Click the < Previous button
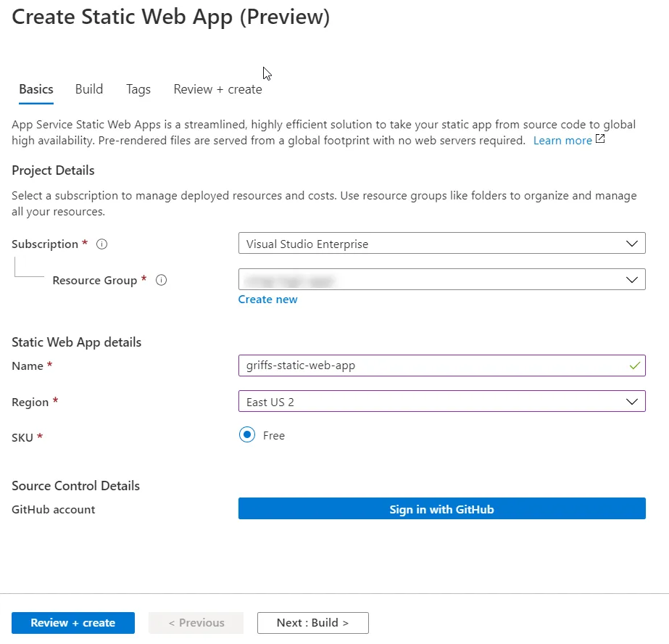 coord(196,623)
